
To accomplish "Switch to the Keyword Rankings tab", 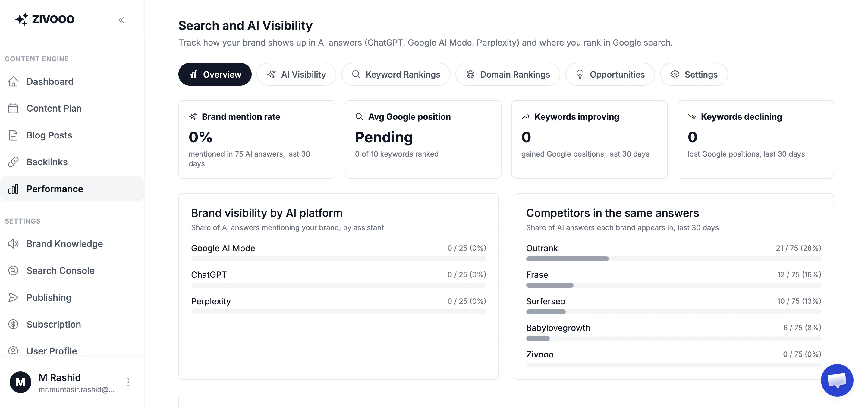I will pos(396,74).
